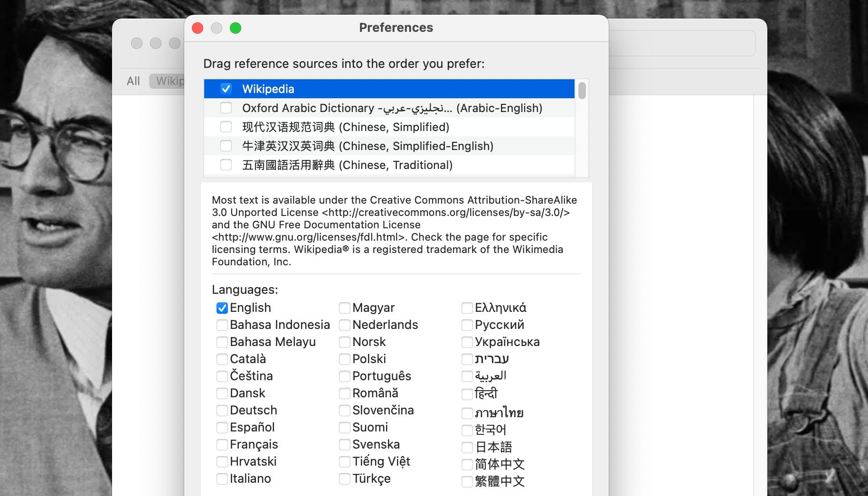868x496 pixels.
Task: Check the Suomi language checkbox
Action: click(345, 428)
